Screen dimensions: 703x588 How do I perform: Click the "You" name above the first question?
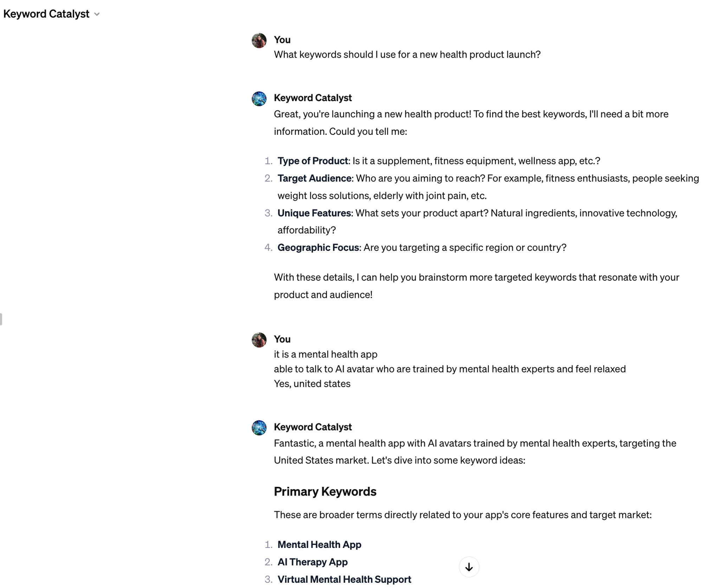click(282, 40)
